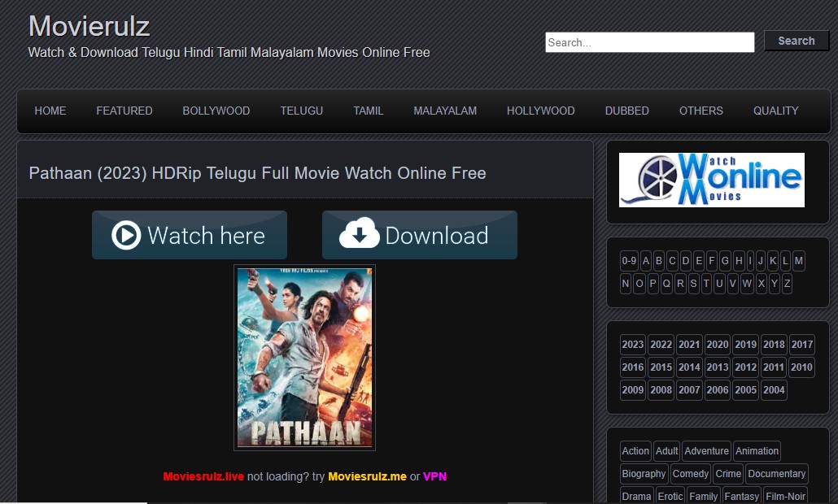Click the Search button
This screenshot has height=504, width=838.
pyautogui.click(x=797, y=41)
